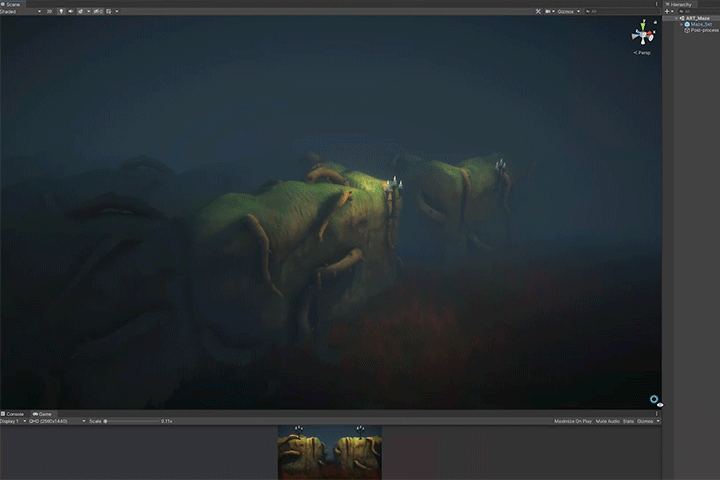Open component editor tools icon
This screenshot has width=720, height=480.
click(538, 11)
